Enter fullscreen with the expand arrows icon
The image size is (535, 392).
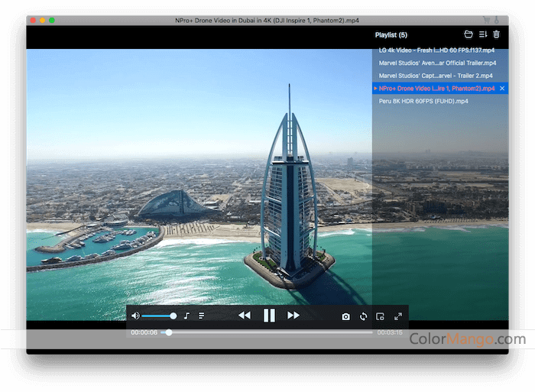coord(398,316)
